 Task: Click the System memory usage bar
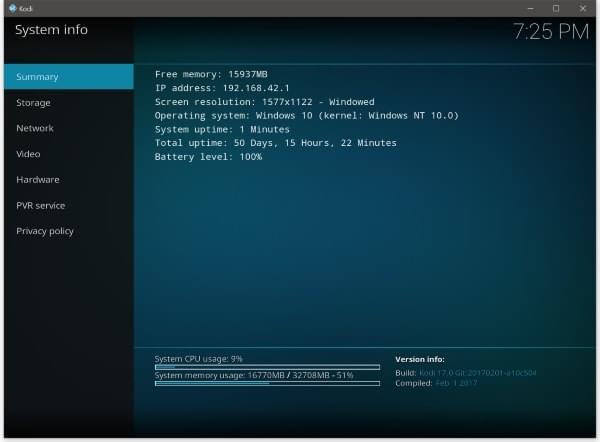[267, 383]
